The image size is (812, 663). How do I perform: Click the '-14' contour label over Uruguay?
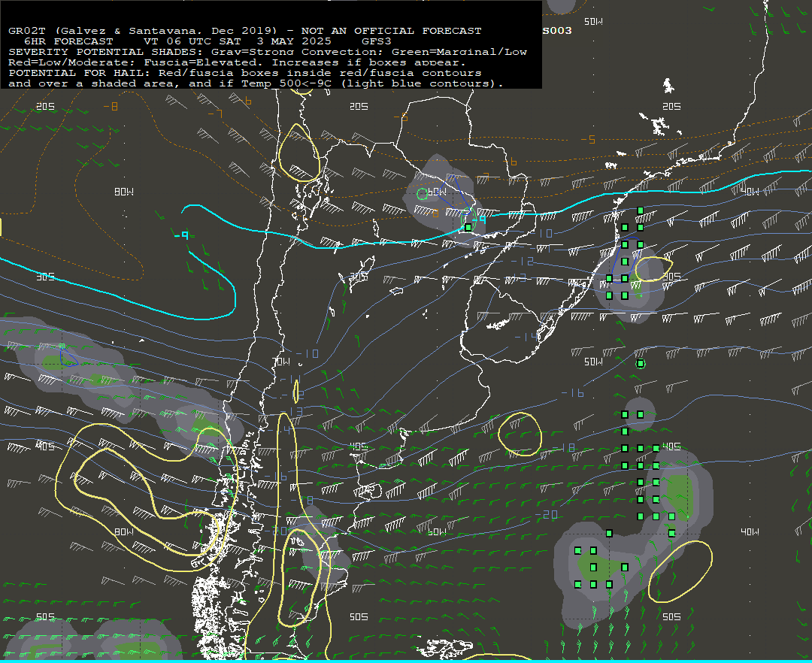click(x=526, y=338)
